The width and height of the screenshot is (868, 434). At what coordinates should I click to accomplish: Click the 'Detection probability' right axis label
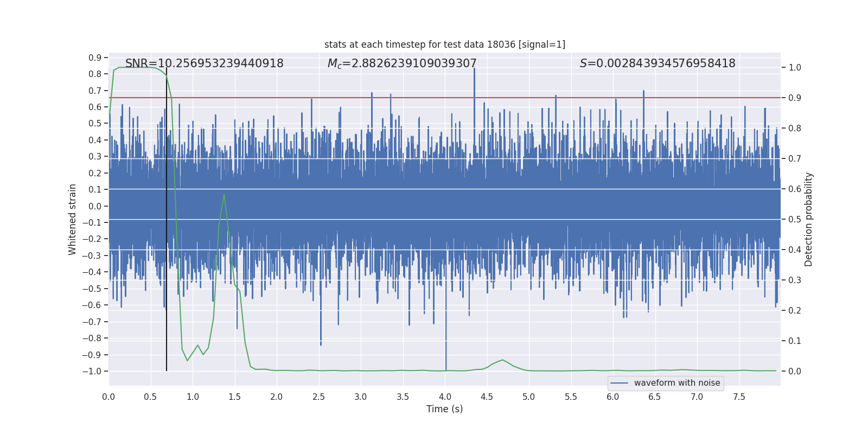809,219
